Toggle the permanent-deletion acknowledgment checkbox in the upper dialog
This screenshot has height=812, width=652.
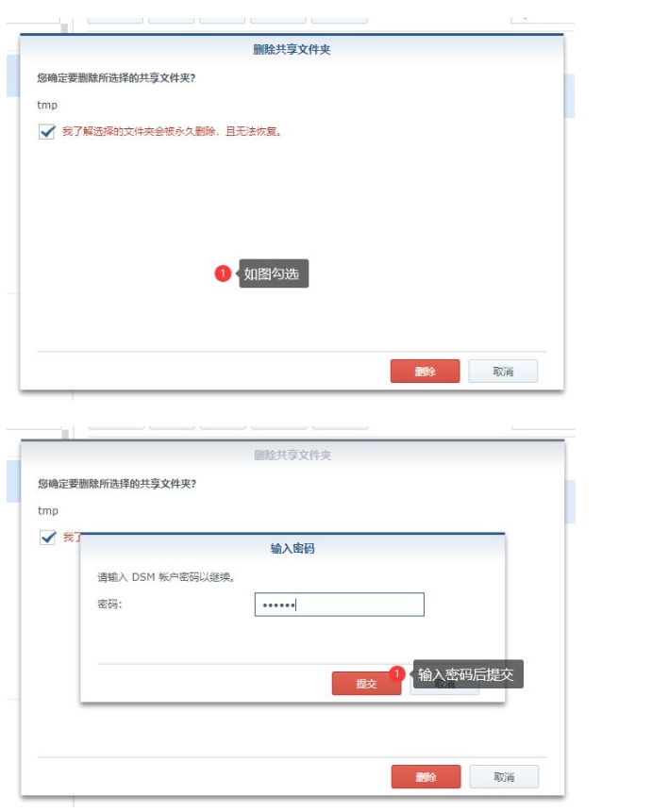[46, 131]
